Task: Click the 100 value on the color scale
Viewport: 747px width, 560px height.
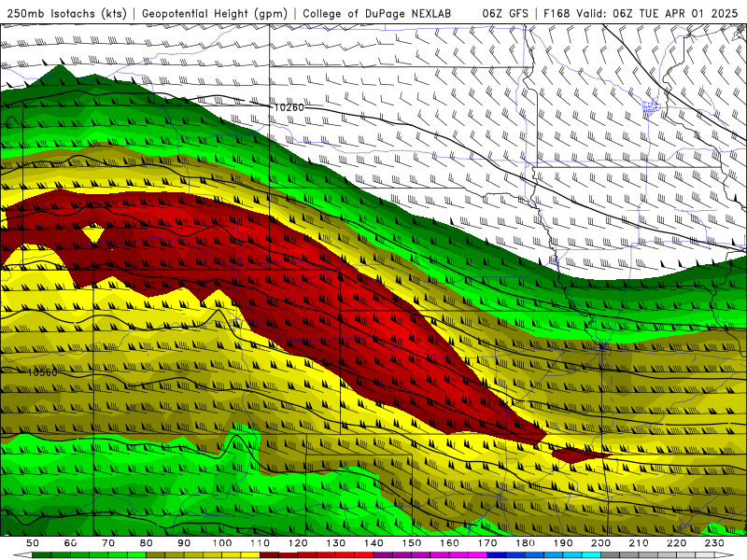Action: tap(222, 543)
